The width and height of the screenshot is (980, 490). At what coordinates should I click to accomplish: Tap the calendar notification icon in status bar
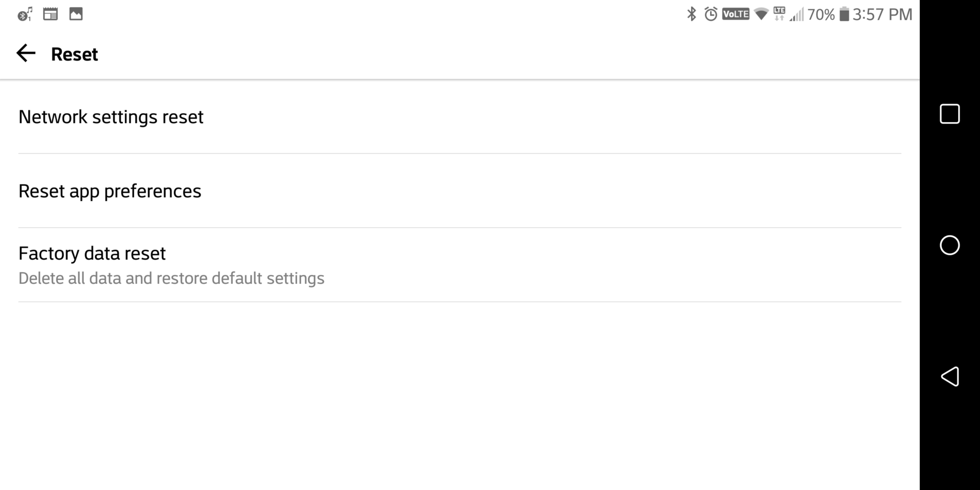point(51,14)
